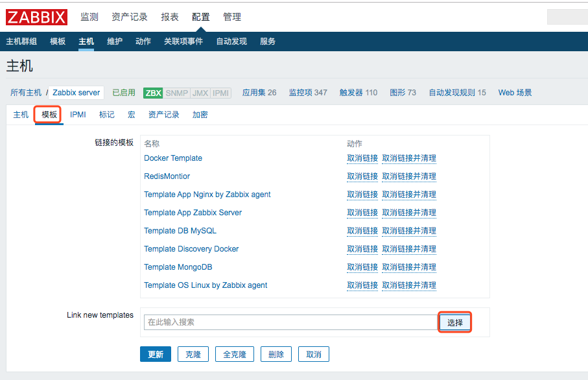Open the 监控项 347 link
Image resolution: width=588 pixels, height=380 pixels.
tap(308, 93)
